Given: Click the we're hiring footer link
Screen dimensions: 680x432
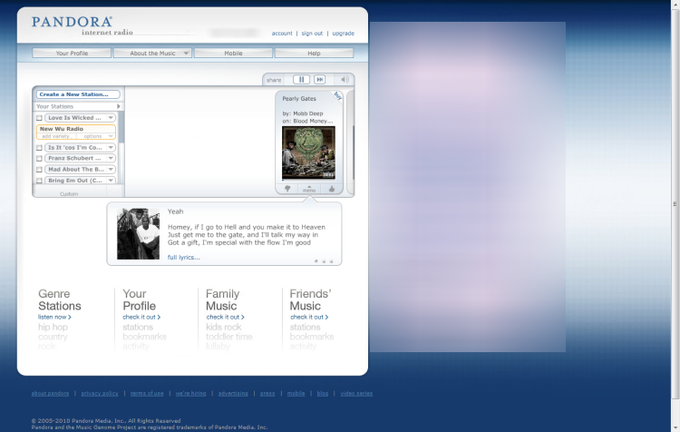Looking at the screenshot, I should pyautogui.click(x=191, y=393).
